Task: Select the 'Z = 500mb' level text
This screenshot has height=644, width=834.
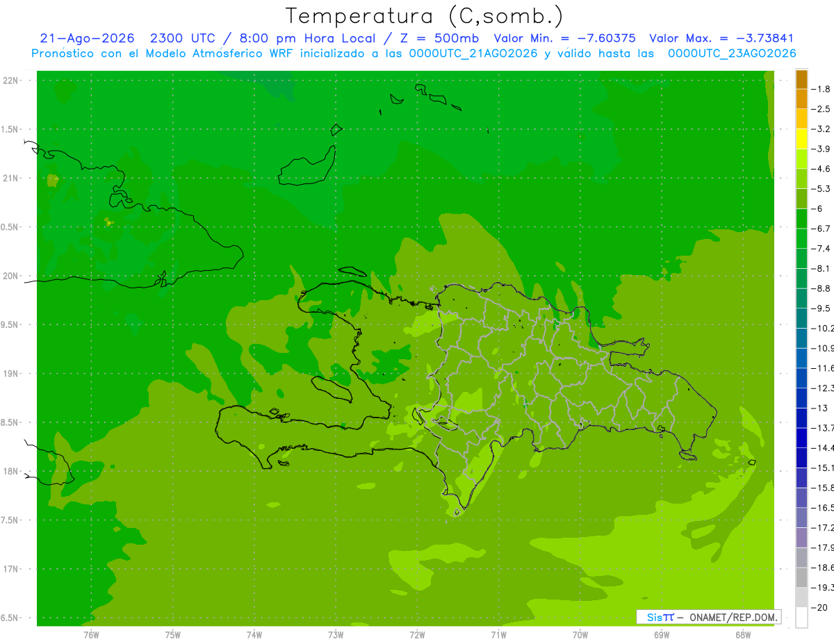Action: [x=438, y=38]
